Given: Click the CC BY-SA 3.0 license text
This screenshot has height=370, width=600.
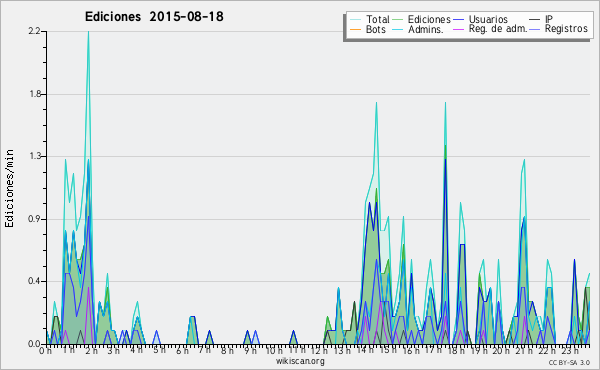Looking at the screenshot, I should pyautogui.click(x=569, y=363).
